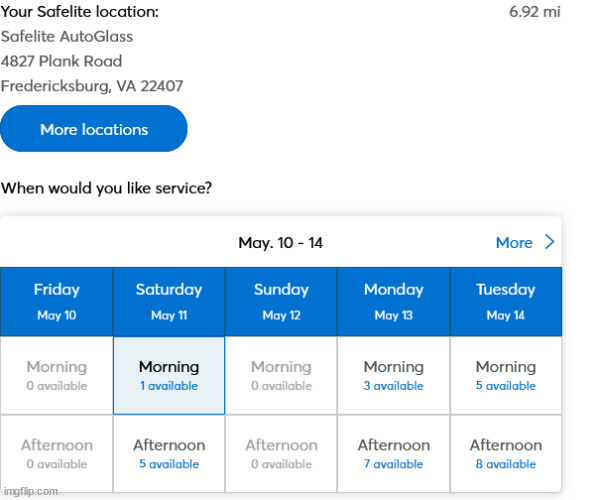
Task: Choose Monday Morning 3 available slot
Action: coord(393,375)
